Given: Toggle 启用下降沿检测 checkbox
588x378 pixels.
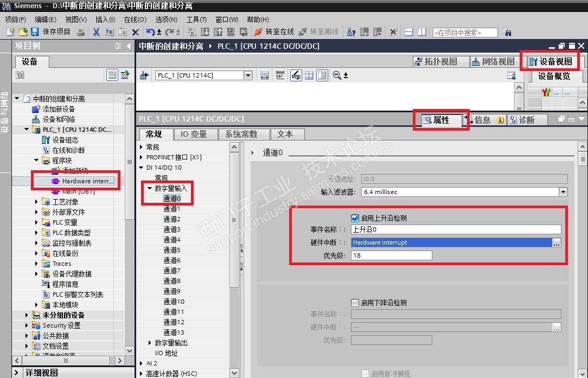Looking at the screenshot, I should click(x=355, y=303).
